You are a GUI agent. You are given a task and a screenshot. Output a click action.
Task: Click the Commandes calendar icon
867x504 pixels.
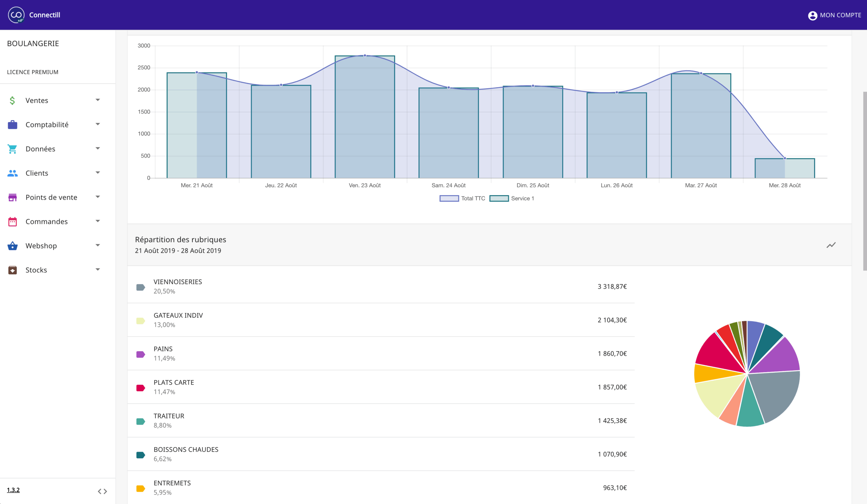coord(13,222)
